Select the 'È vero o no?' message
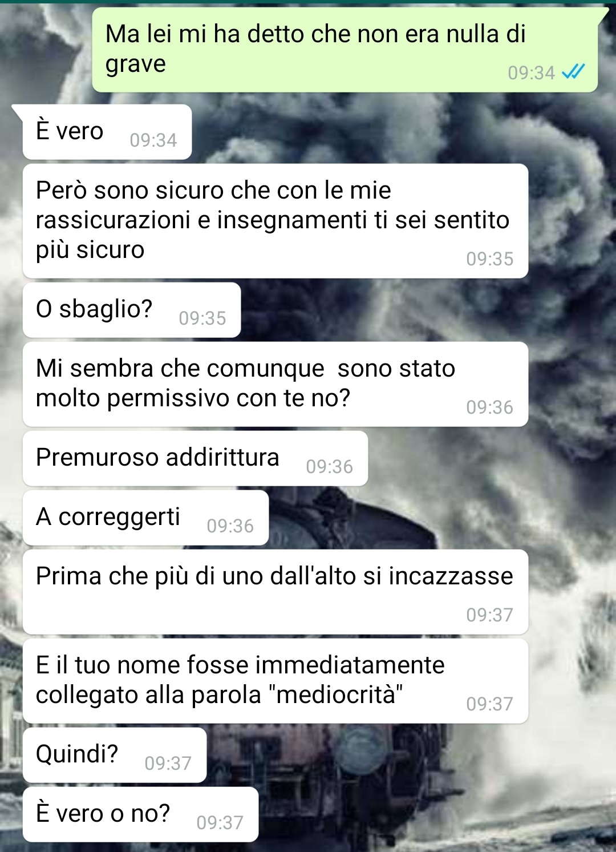The image size is (616, 852). point(141,814)
